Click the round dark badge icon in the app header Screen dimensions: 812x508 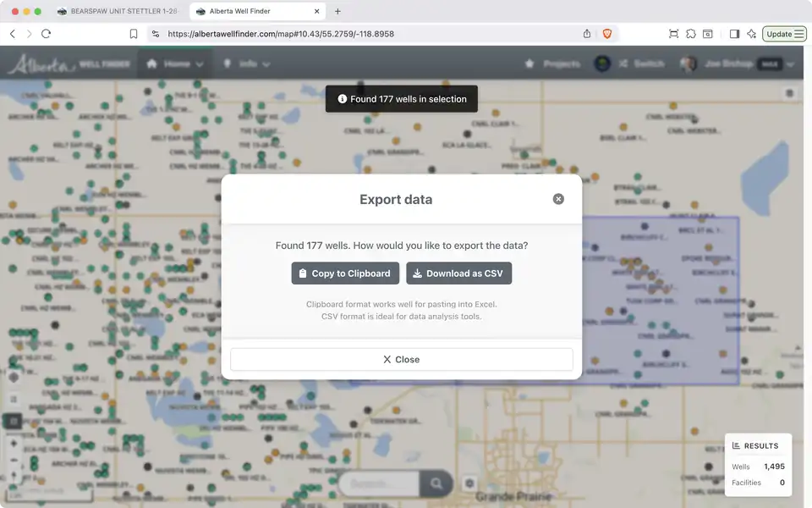click(x=601, y=63)
